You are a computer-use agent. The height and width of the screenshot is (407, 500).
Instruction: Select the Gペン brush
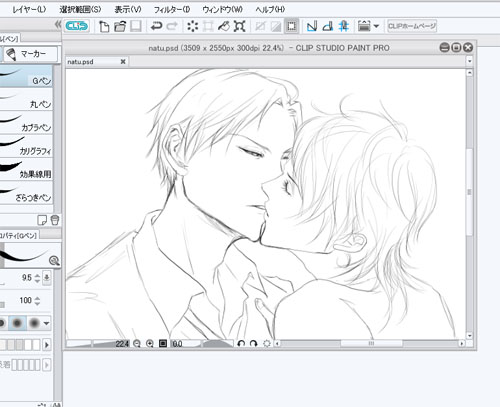(26, 76)
